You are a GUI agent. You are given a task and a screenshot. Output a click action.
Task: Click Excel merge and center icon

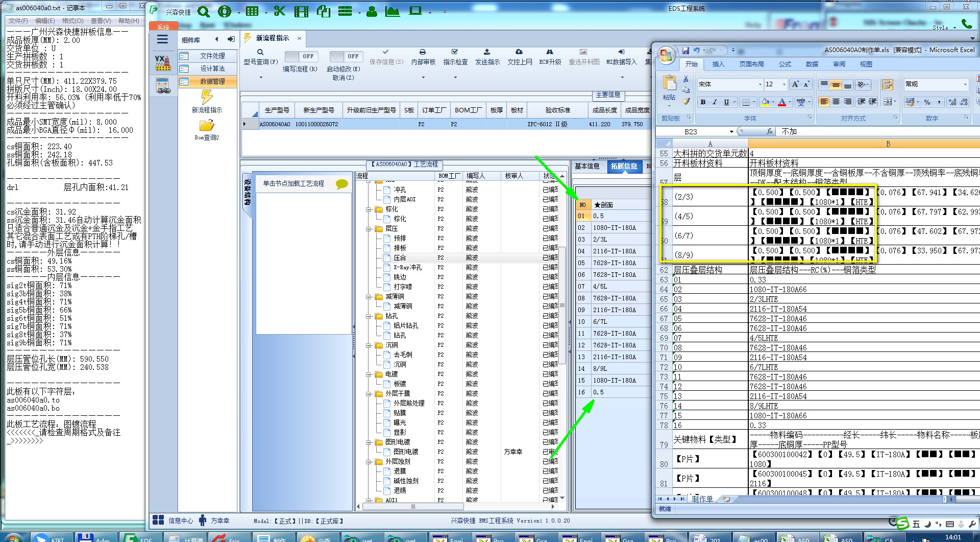(x=888, y=102)
